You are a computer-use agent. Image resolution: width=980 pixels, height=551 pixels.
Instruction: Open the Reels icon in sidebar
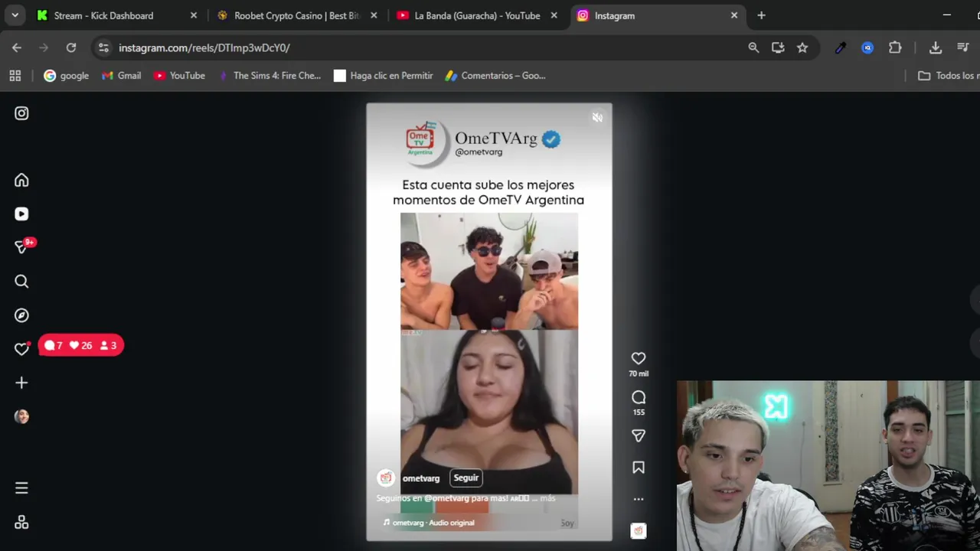pyautogui.click(x=21, y=214)
